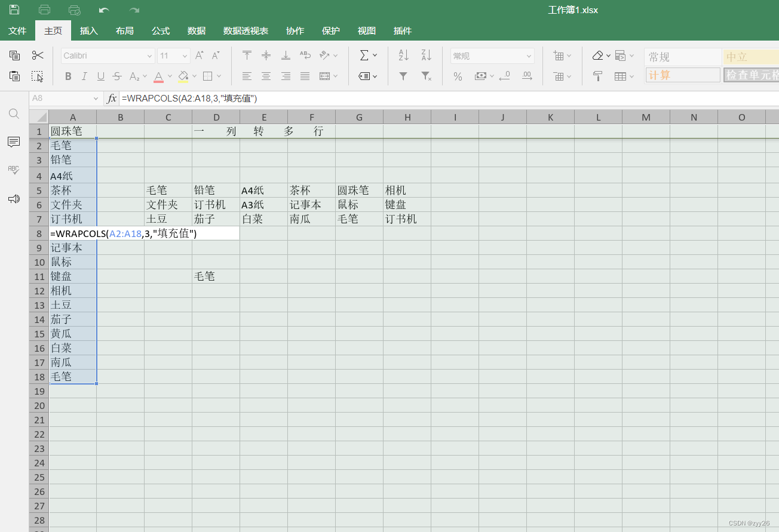Switch to the 视图 tab
The height and width of the screenshot is (532, 779).
tap(367, 31)
